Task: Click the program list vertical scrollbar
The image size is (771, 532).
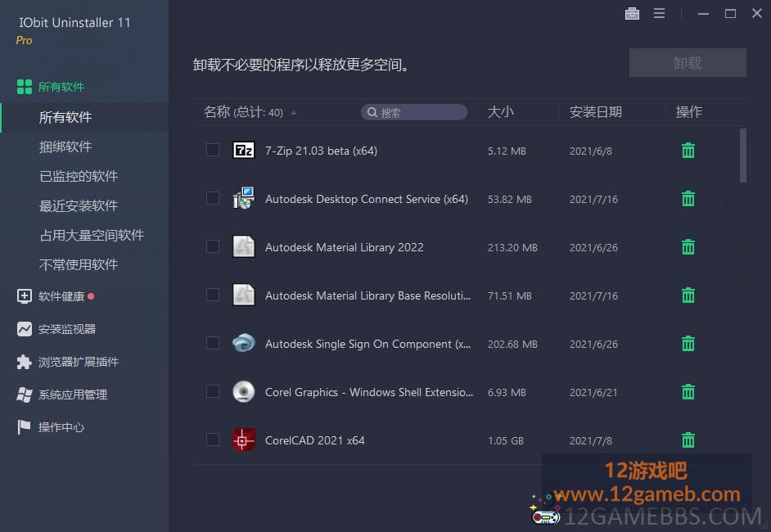Action: point(743,156)
